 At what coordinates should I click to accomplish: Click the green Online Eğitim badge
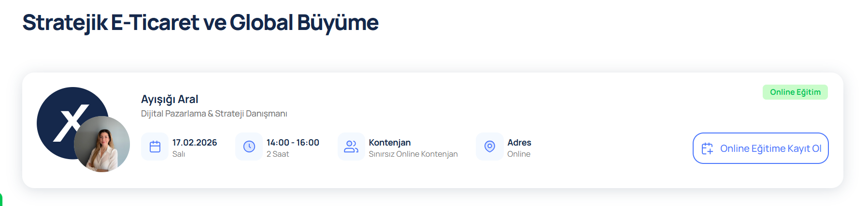pos(795,92)
